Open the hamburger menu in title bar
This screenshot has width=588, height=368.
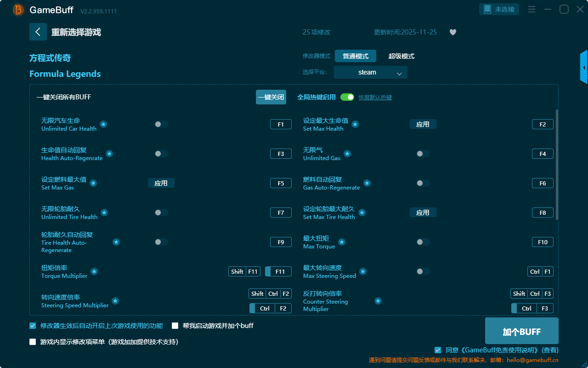tap(531, 9)
